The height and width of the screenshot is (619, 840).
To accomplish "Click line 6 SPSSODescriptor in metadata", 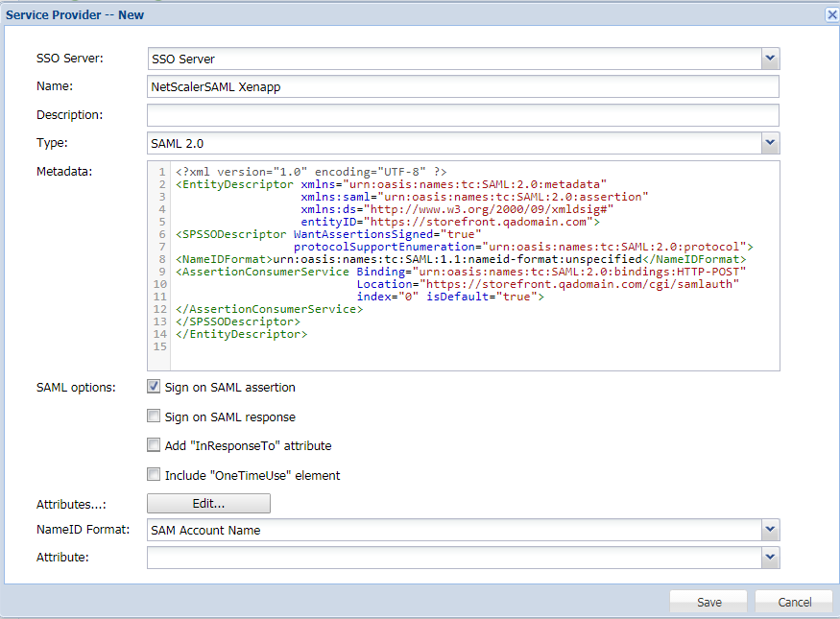I will click(230, 233).
